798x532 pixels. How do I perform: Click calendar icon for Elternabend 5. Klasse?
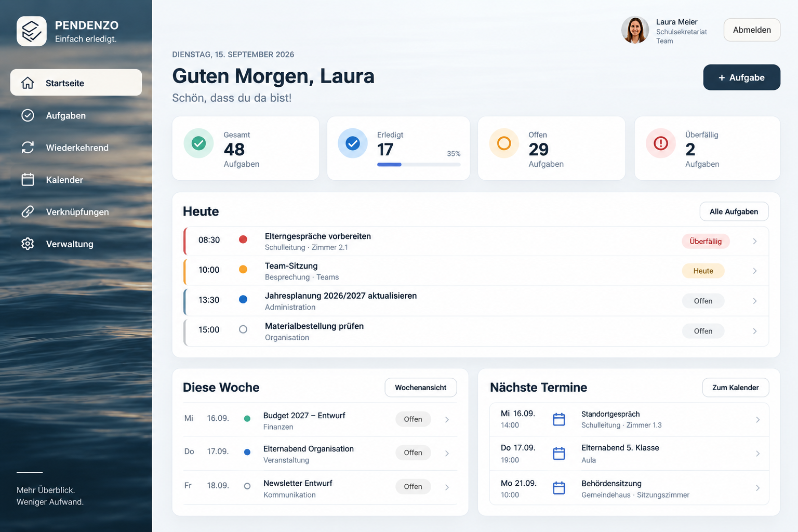tap(559, 454)
